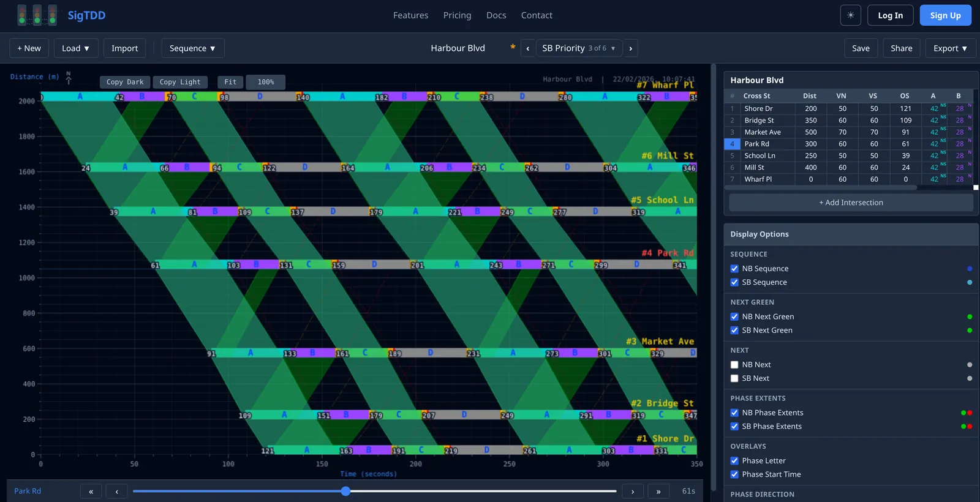
Task: Disable the Phase Letter overlay
Action: point(734,461)
